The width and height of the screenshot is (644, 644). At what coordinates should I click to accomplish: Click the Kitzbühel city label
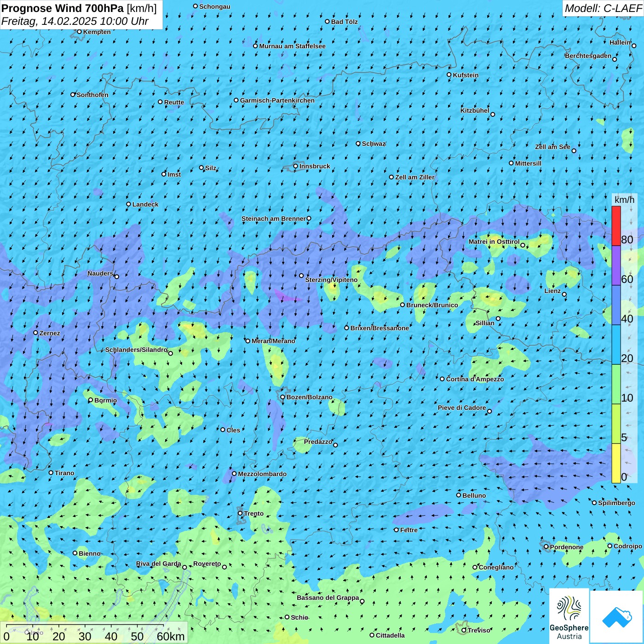coord(475,110)
